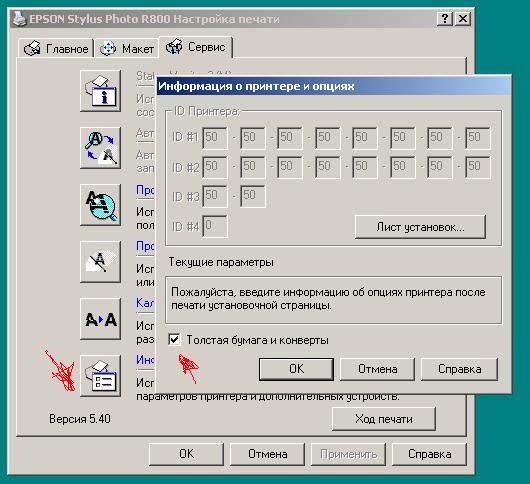Click the last ID #1 field

click(x=478, y=138)
